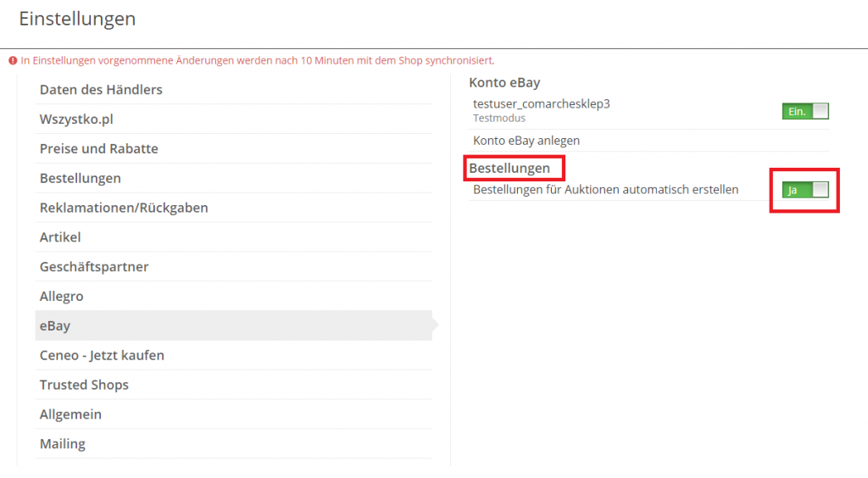868x478 pixels.
Task: Open Ceneo - Jetzt kaufen settings
Action: pos(234,355)
